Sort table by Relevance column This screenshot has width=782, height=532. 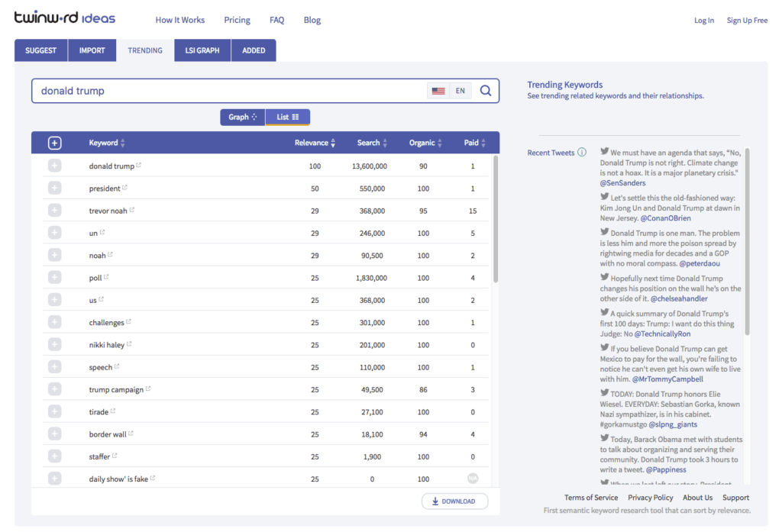[x=315, y=143]
